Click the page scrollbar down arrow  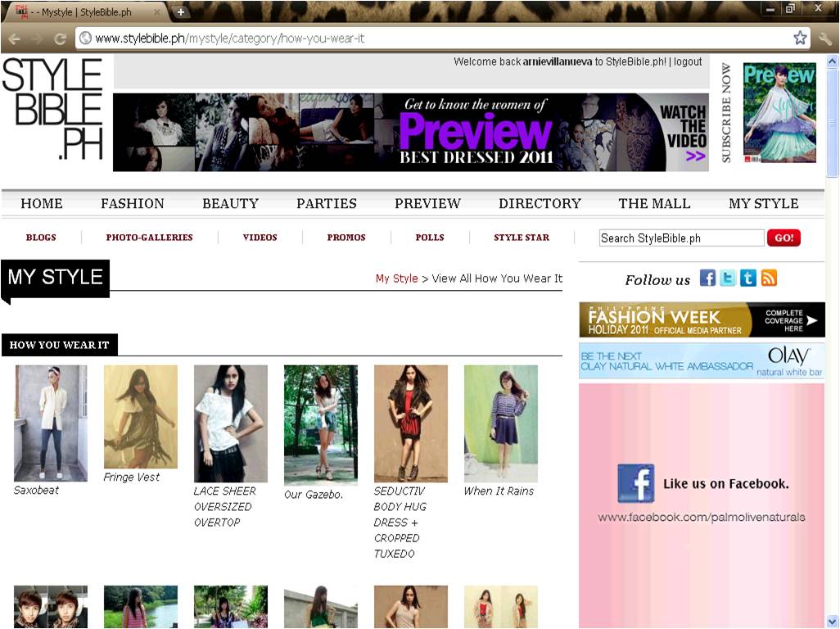832,622
